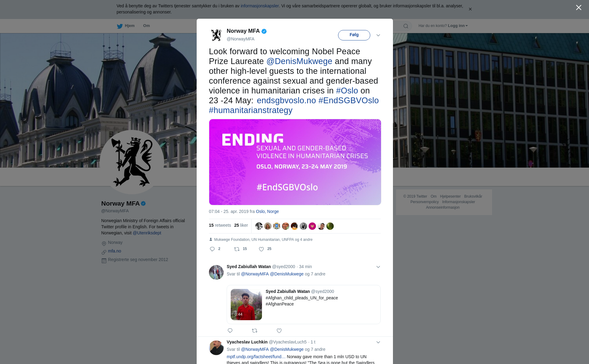Open the chevron menu next to Følg

pyautogui.click(x=378, y=35)
